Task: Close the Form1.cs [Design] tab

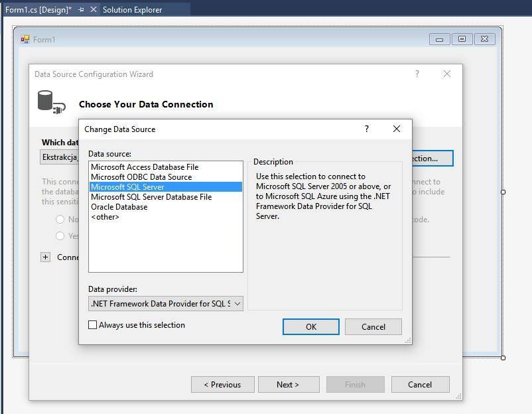Action: click(94, 9)
